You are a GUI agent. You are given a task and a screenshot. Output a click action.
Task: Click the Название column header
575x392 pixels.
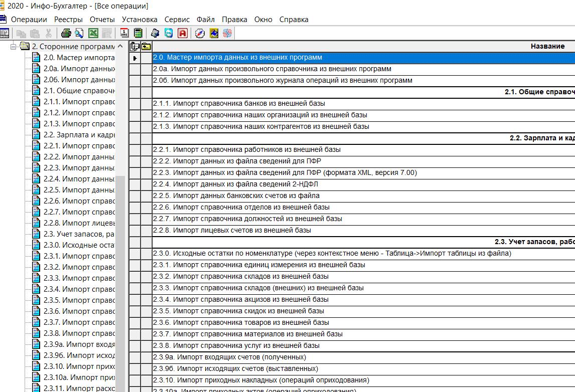[x=547, y=46]
